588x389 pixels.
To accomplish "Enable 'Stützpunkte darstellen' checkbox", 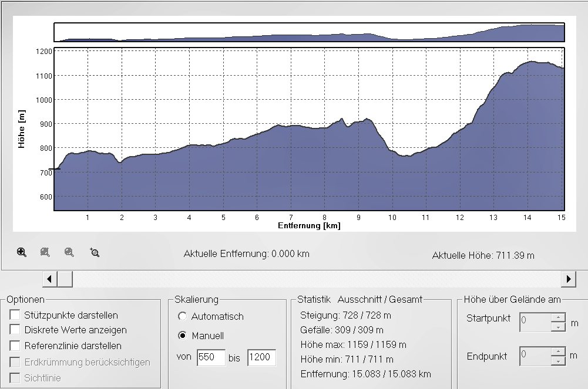I will click(15, 315).
